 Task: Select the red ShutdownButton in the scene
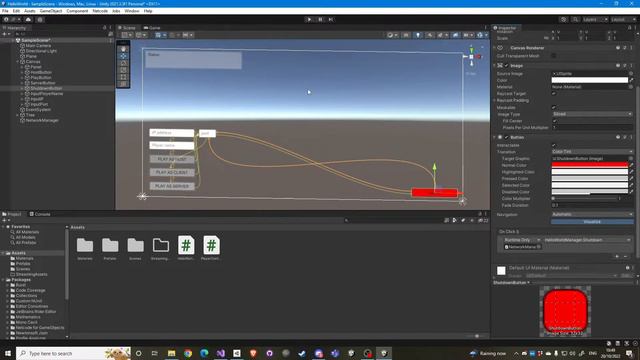[x=434, y=193]
